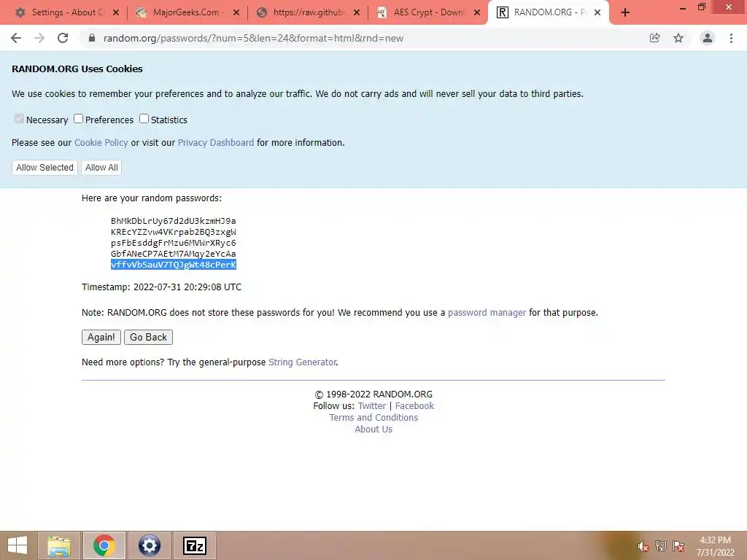Close the RANDOM.ORG tab
This screenshot has height=560, width=747.
click(597, 12)
